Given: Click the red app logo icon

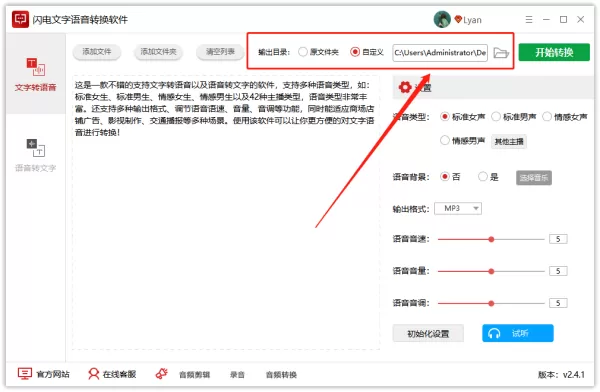Looking at the screenshot, I should pyautogui.click(x=20, y=19).
